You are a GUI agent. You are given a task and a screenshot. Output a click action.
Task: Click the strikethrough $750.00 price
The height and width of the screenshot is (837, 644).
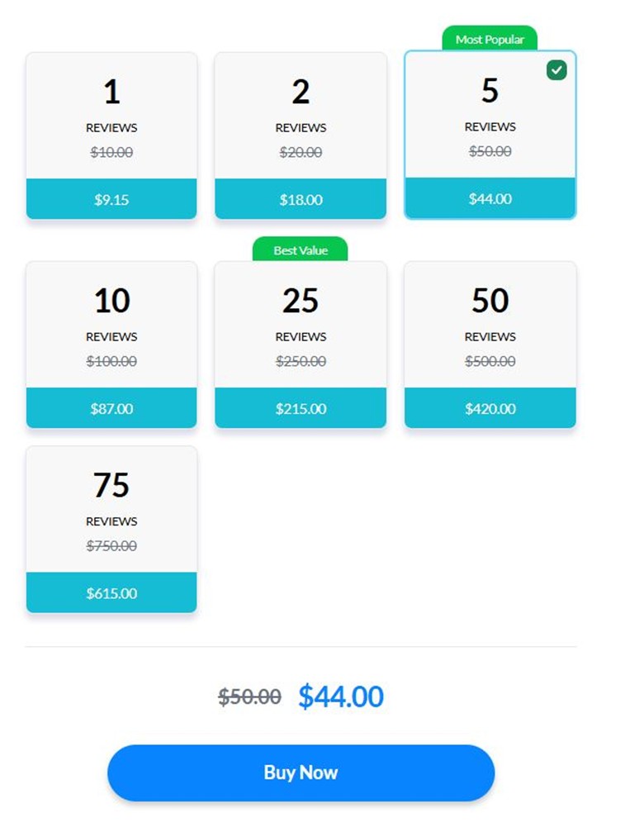tap(111, 545)
